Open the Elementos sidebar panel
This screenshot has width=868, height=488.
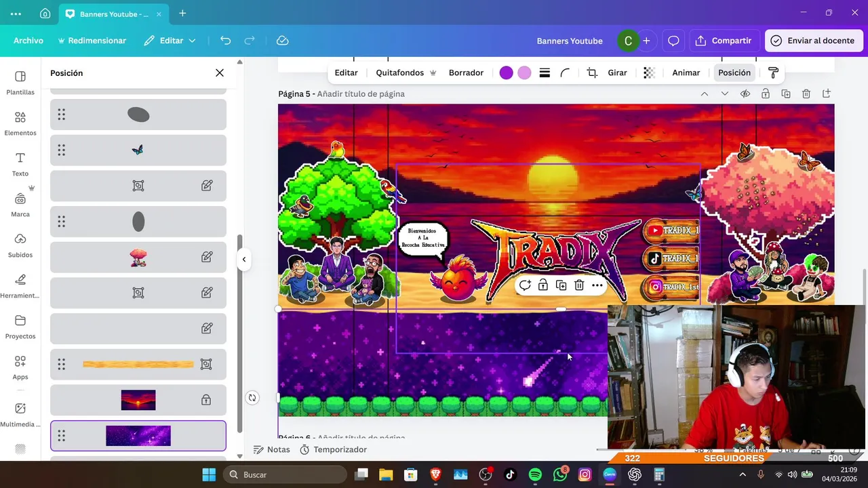(20, 123)
